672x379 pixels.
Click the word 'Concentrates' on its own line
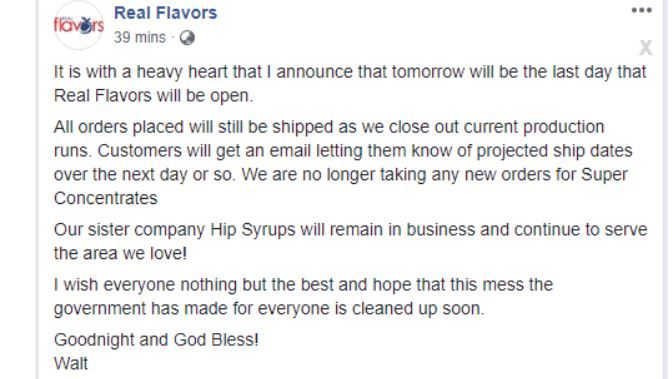tap(105, 199)
